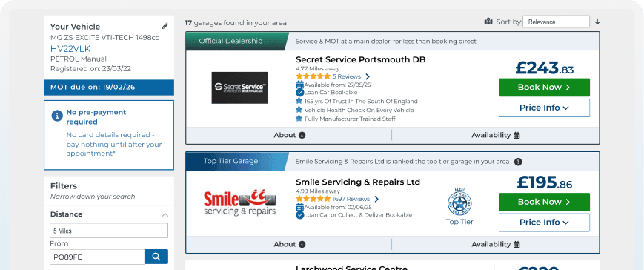Open 1697 Reviews link for Smile Servicing
This screenshot has height=270, width=644.
pos(351,199)
